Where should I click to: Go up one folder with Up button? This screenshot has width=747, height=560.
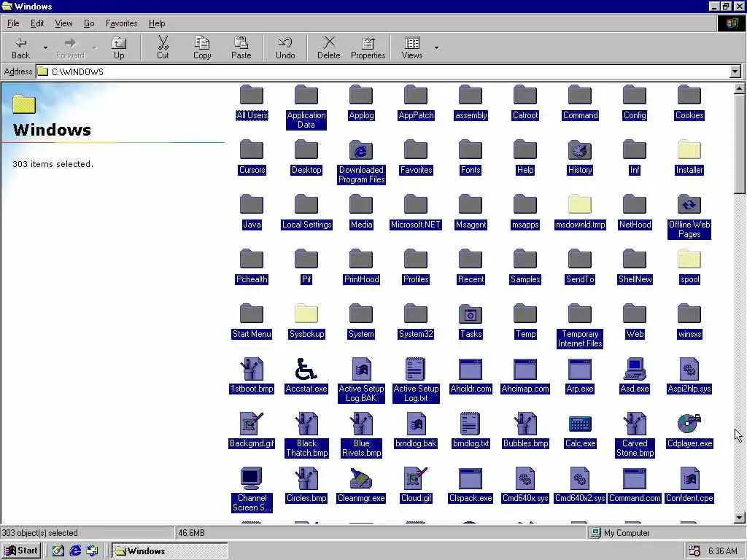click(119, 48)
